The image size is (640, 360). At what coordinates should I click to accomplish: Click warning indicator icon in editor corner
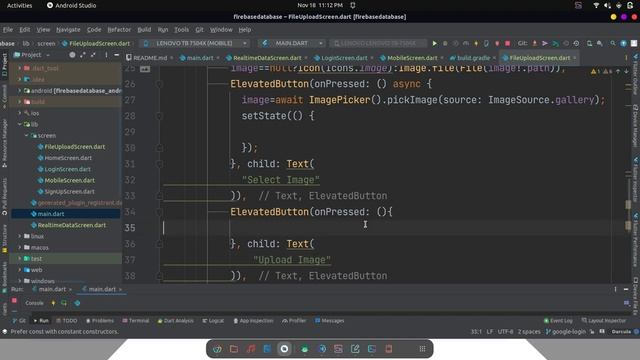[594, 71]
